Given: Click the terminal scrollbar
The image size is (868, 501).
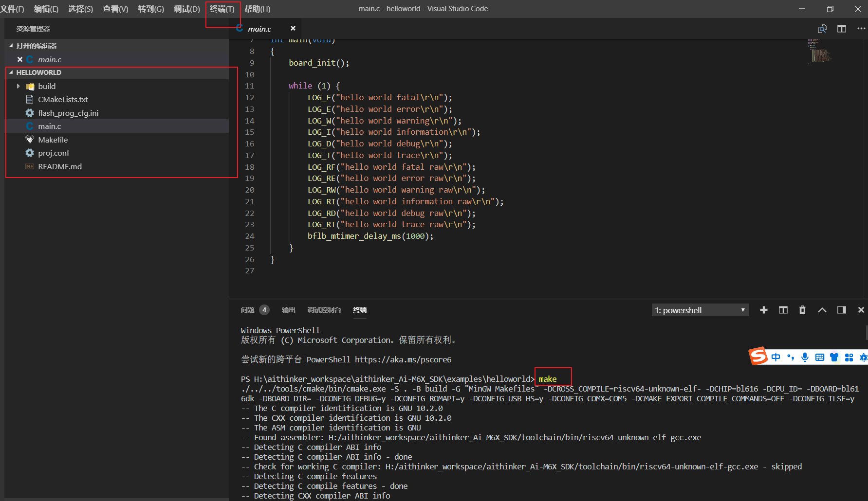Looking at the screenshot, I should (866, 333).
